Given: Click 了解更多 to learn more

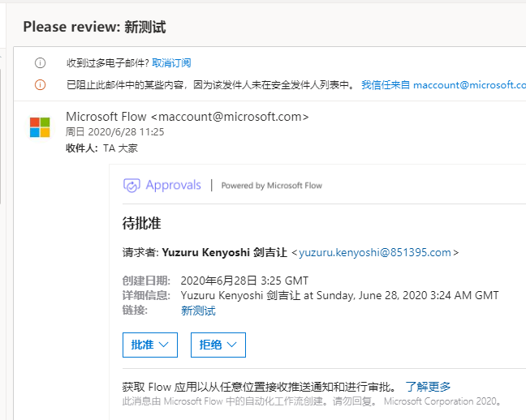Looking at the screenshot, I should [428, 387].
